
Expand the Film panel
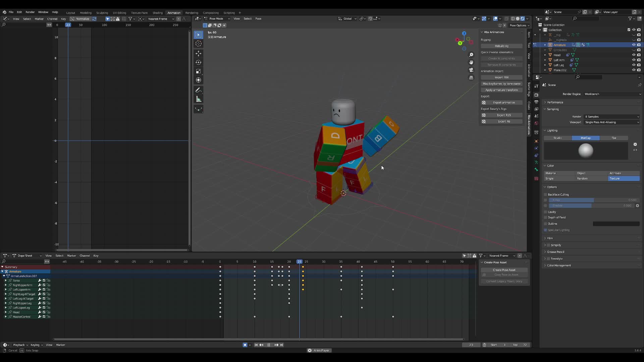550,238
